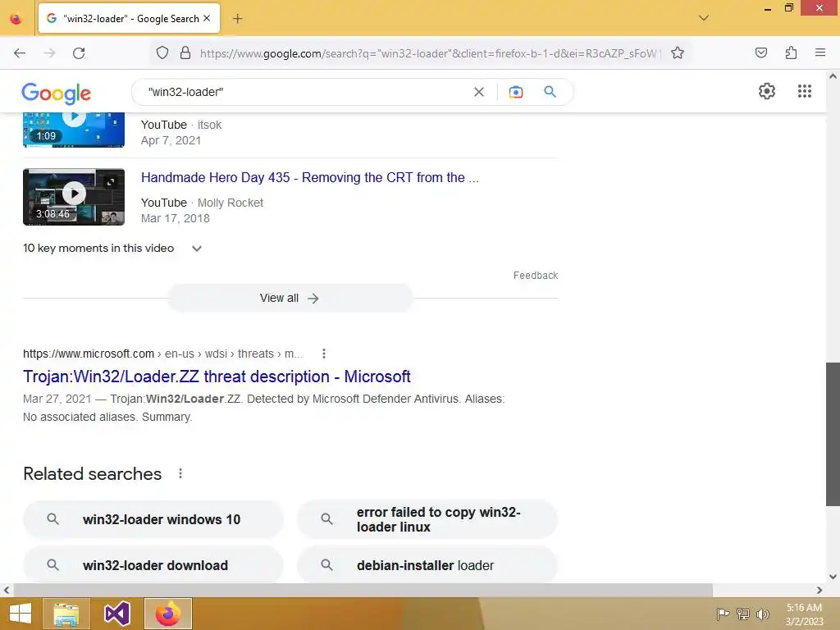Select the "win32-loader" Google Search tab
The image size is (840, 630).
click(129, 19)
